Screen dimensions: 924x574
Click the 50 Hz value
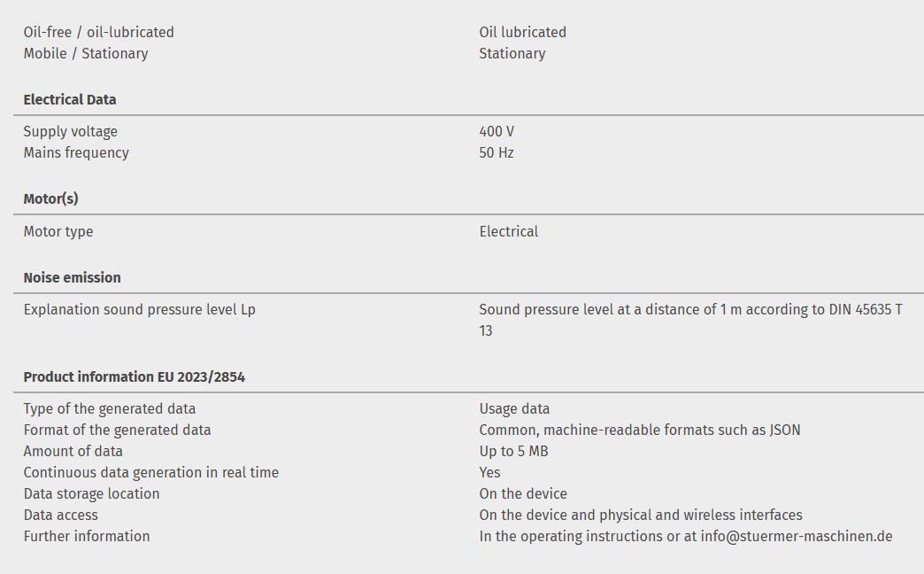pos(497,152)
